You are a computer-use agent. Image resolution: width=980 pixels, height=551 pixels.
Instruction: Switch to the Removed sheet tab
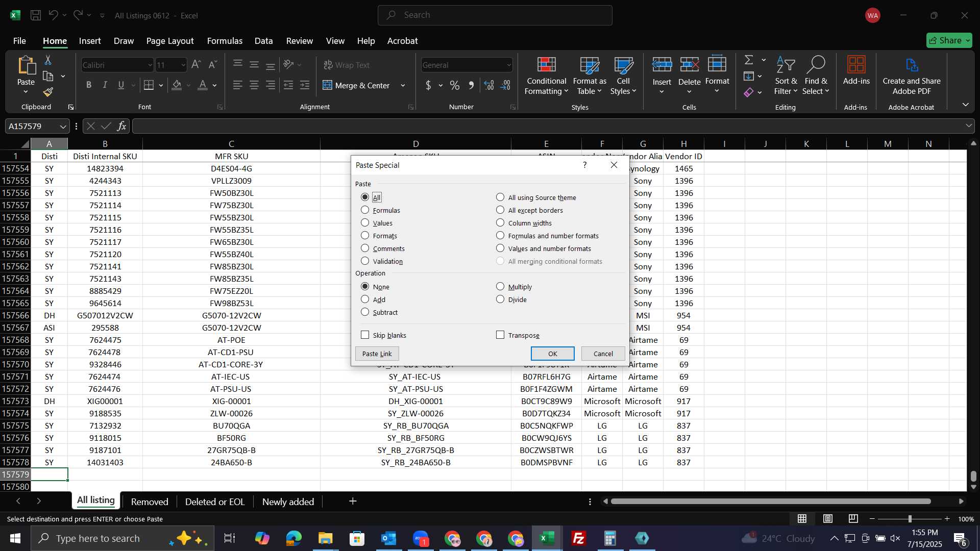150,502
